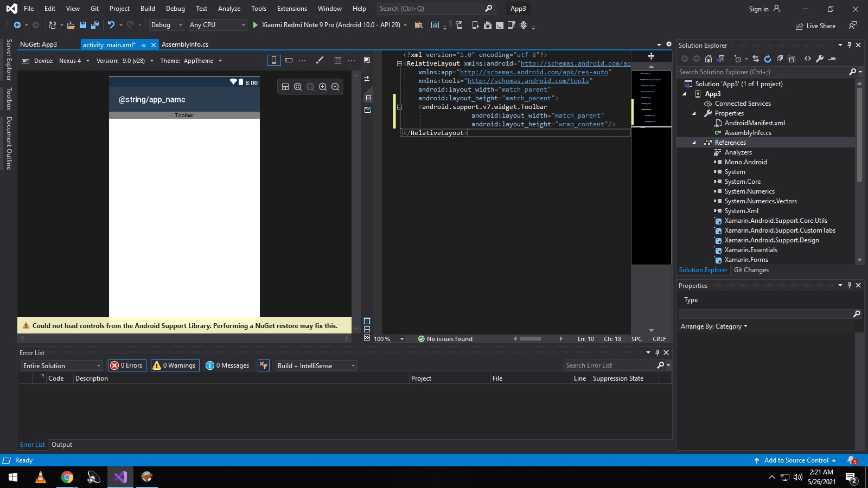Image resolution: width=868 pixels, height=488 pixels.
Task: Switch to the NuGet: App3 tab
Action: coord(39,44)
